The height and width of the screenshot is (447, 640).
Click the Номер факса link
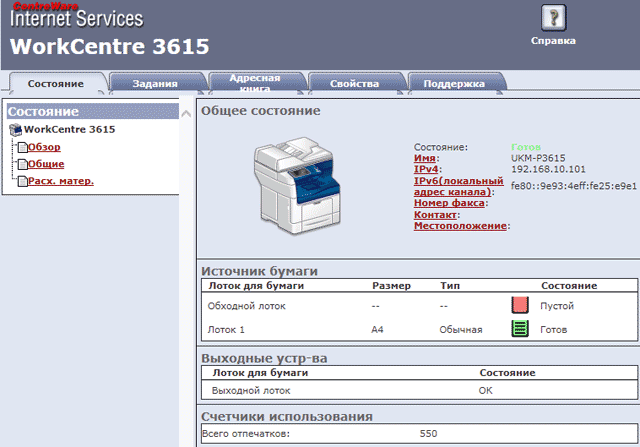click(449, 203)
